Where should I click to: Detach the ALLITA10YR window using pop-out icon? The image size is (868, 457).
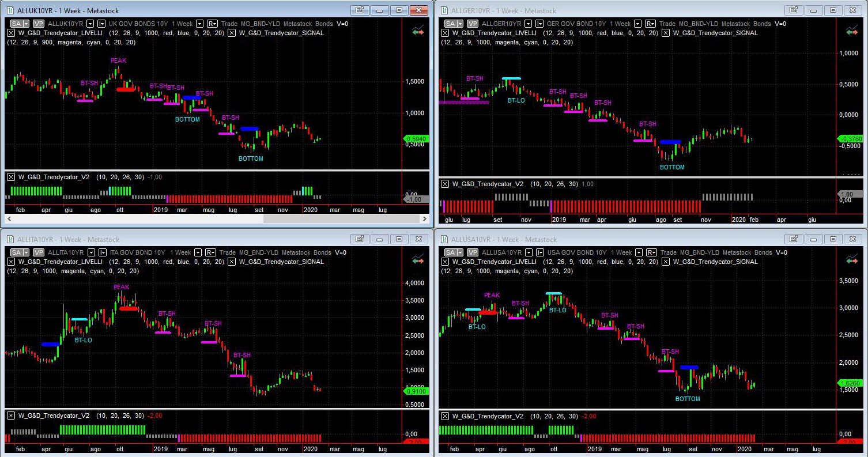[x=359, y=239]
